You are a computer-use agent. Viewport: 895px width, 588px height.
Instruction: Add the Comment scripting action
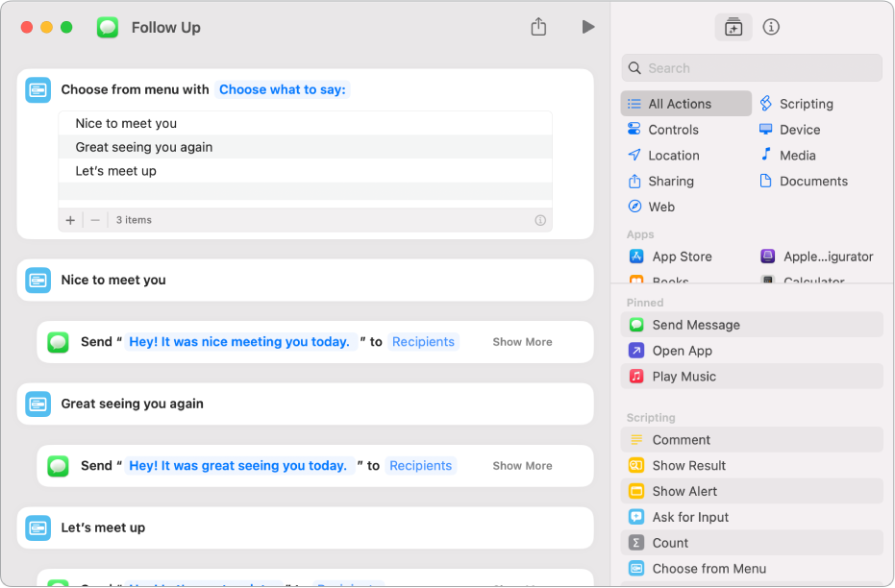click(x=751, y=440)
